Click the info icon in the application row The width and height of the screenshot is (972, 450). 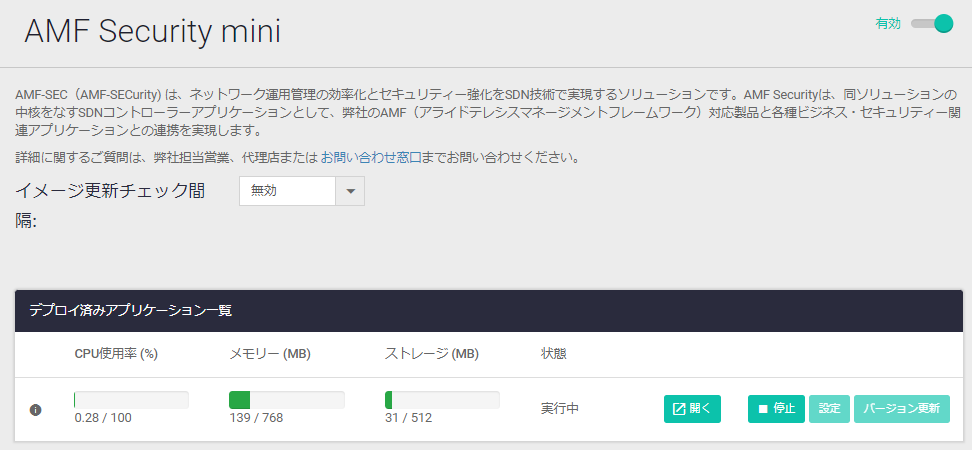(x=35, y=409)
